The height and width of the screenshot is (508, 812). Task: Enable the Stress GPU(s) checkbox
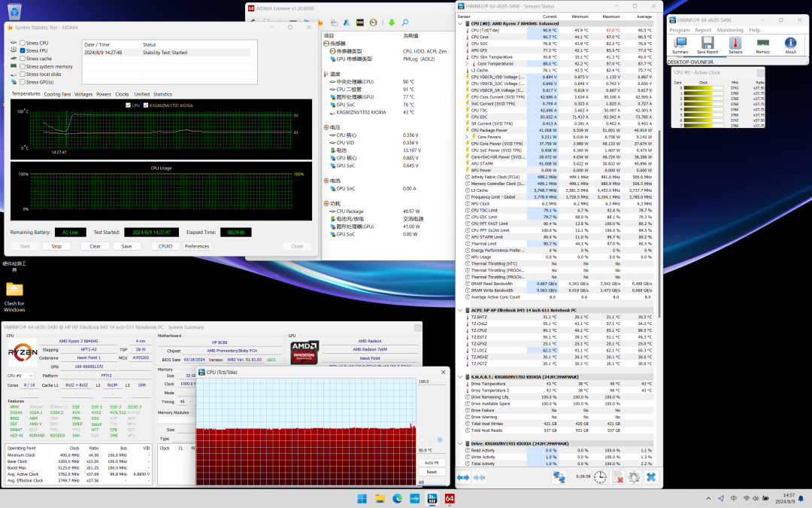click(22, 82)
